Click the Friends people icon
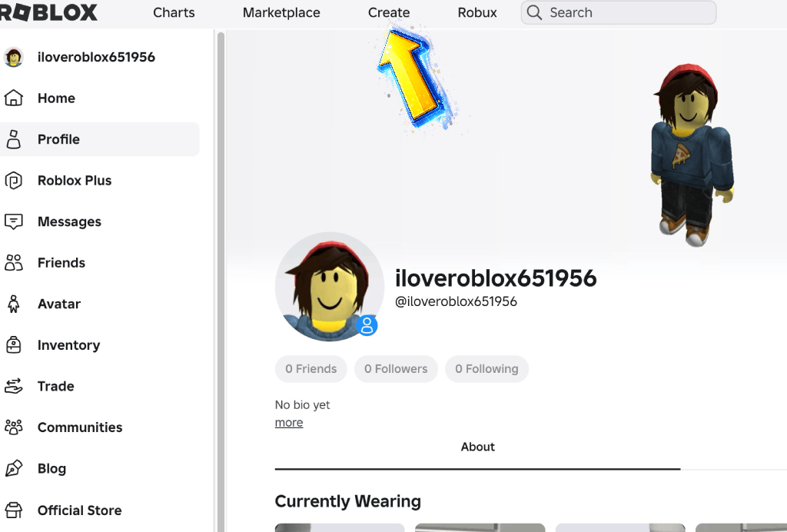787x532 pixels. tap(14, 262)
